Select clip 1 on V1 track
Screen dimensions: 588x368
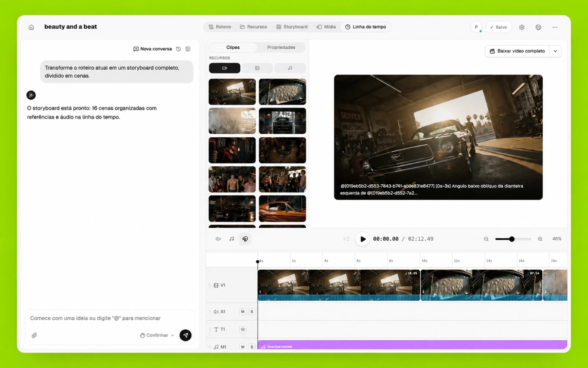[338, 285]
